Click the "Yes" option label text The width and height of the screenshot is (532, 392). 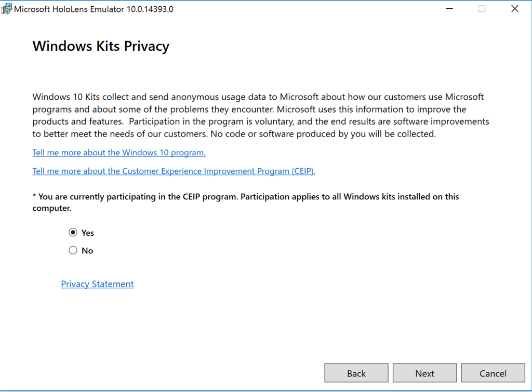pos(88,233)
